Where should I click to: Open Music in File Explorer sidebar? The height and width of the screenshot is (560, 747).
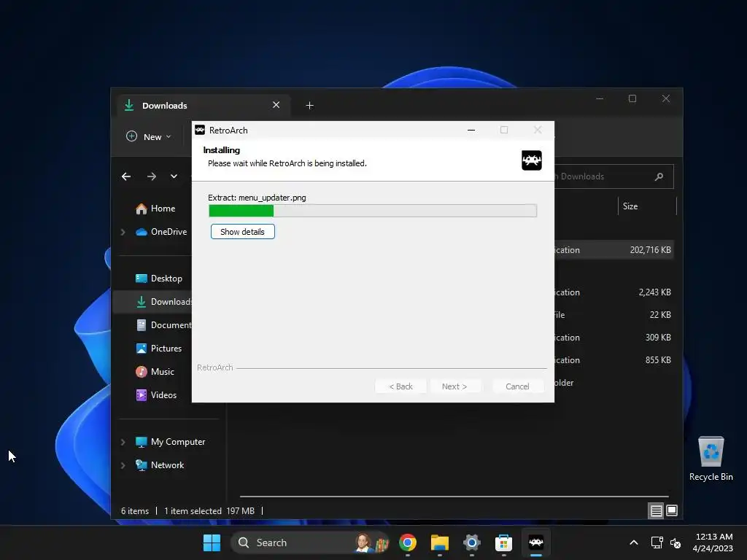pyautogui.click(x=155, y=372)
